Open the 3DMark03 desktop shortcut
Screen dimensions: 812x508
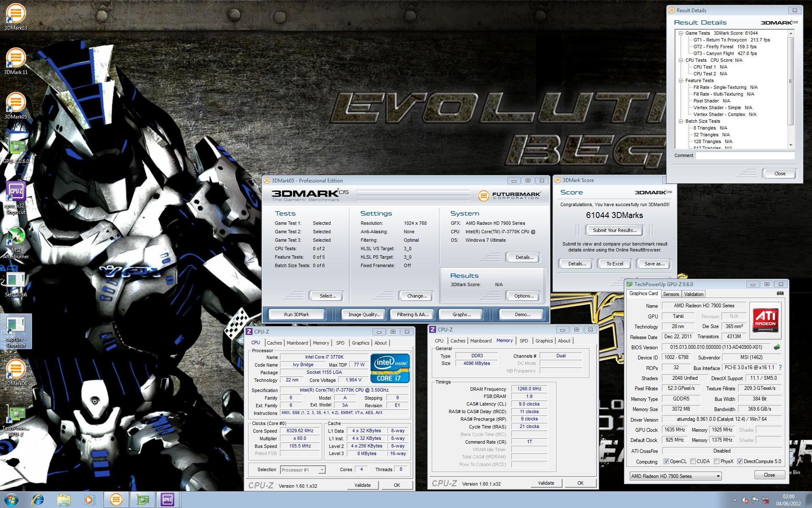coord(16,17)
